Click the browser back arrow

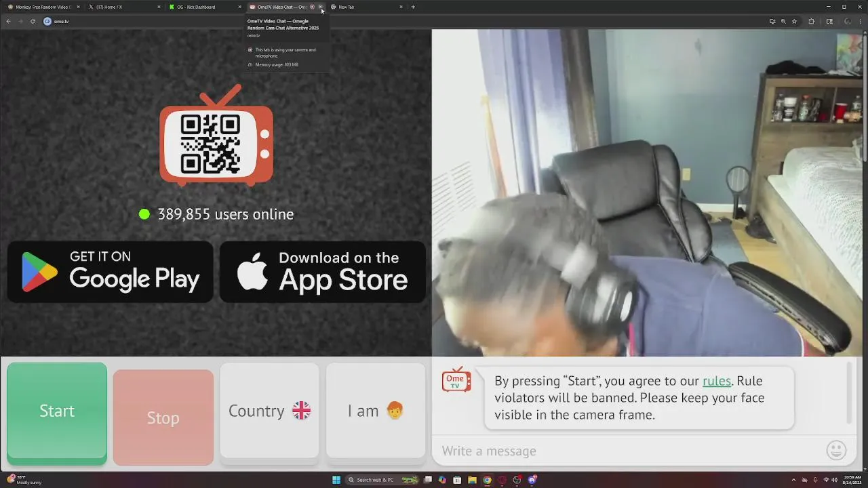(8, 21)
